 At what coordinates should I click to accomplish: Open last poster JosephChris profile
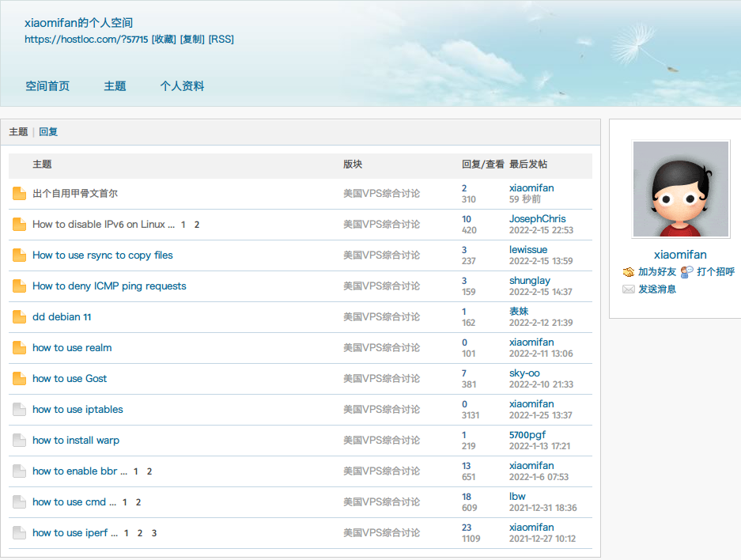[537, 219]
